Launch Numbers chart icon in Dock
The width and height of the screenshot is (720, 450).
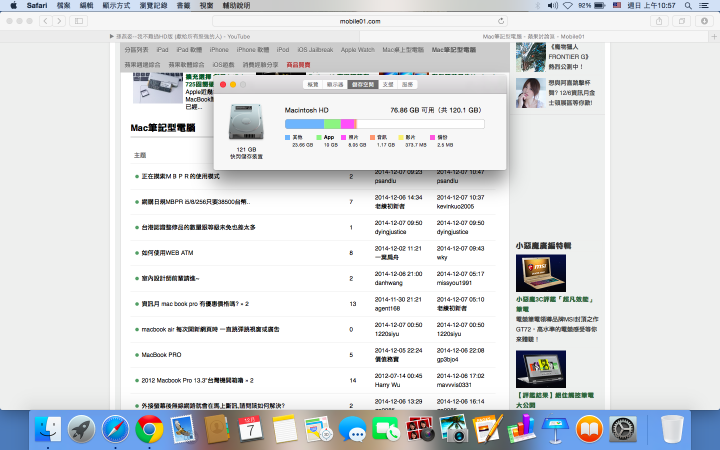click(x=521, y=429)
